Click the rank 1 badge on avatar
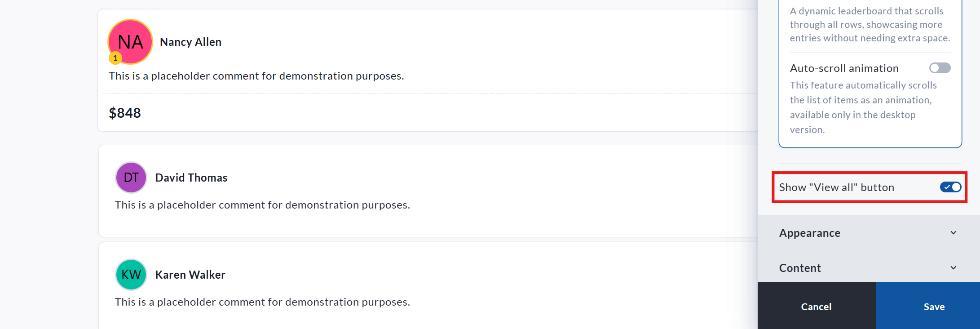The image size is (980, 329). click(x=115, y=58)
